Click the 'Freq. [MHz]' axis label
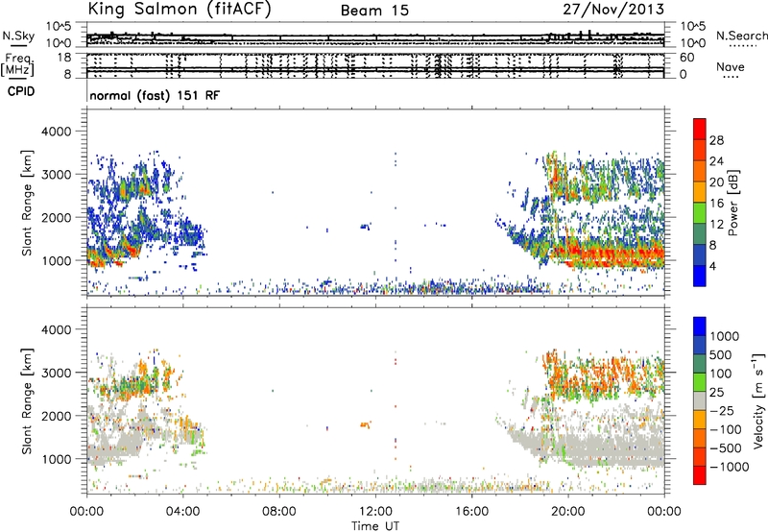This screenshot has width=768, height=532. tap(18, 65)
